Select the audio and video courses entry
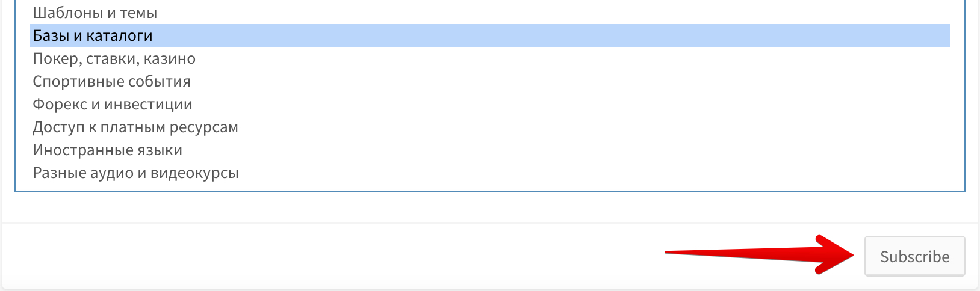Viewport: 980px width, 291px height. click(x=135, y=173)
